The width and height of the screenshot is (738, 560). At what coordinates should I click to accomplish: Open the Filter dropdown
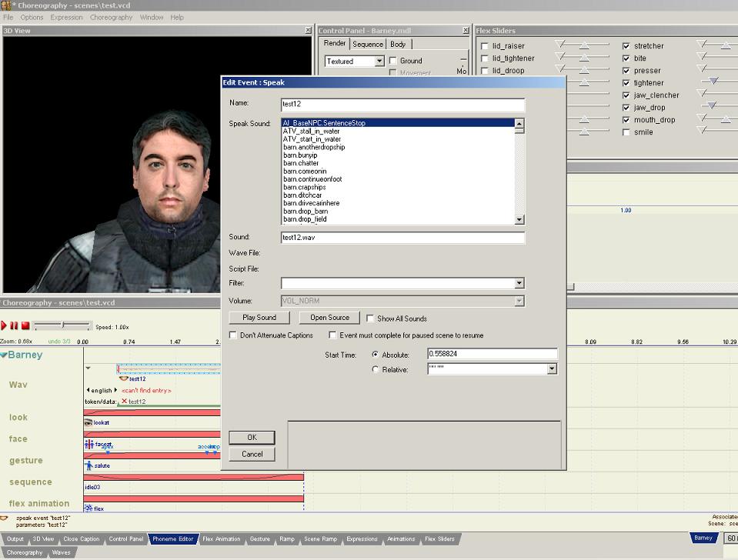coord(519,283)
